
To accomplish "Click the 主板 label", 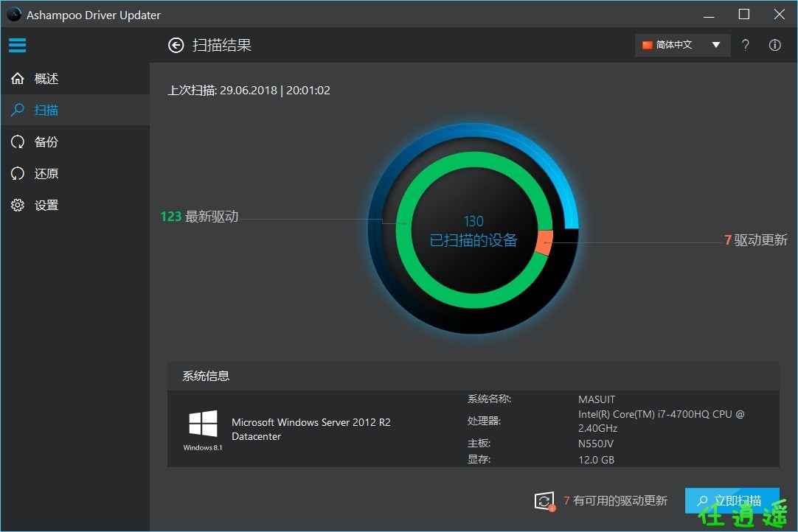I will coord(479,444).
